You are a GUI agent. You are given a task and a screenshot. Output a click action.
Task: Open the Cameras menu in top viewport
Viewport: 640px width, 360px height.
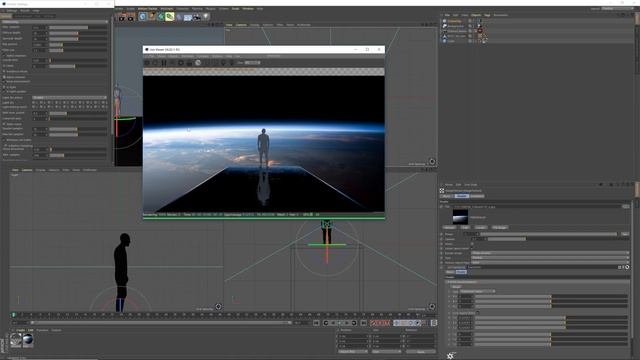coord(241,25)
